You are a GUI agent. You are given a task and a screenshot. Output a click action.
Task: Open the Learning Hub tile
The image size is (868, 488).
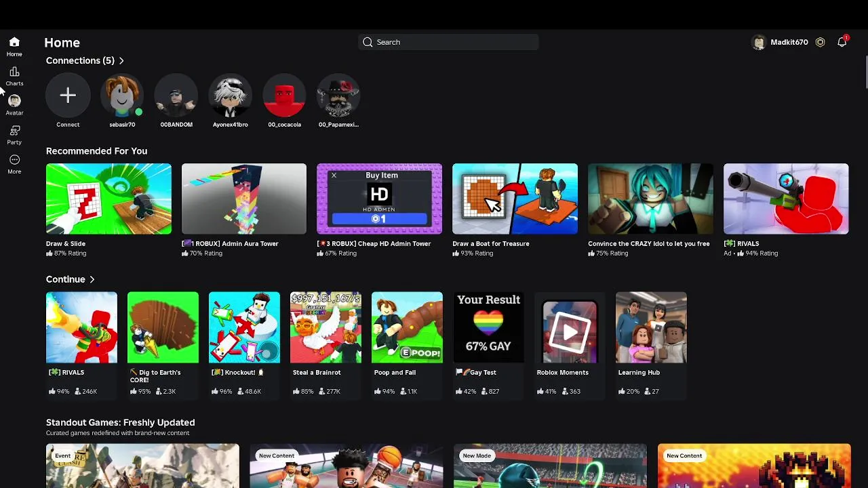point(651,327)
